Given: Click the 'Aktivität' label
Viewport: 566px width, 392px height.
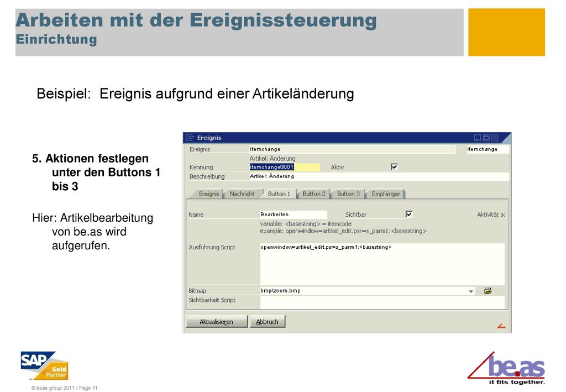Looking at the screenshot, I should (491, 215).
